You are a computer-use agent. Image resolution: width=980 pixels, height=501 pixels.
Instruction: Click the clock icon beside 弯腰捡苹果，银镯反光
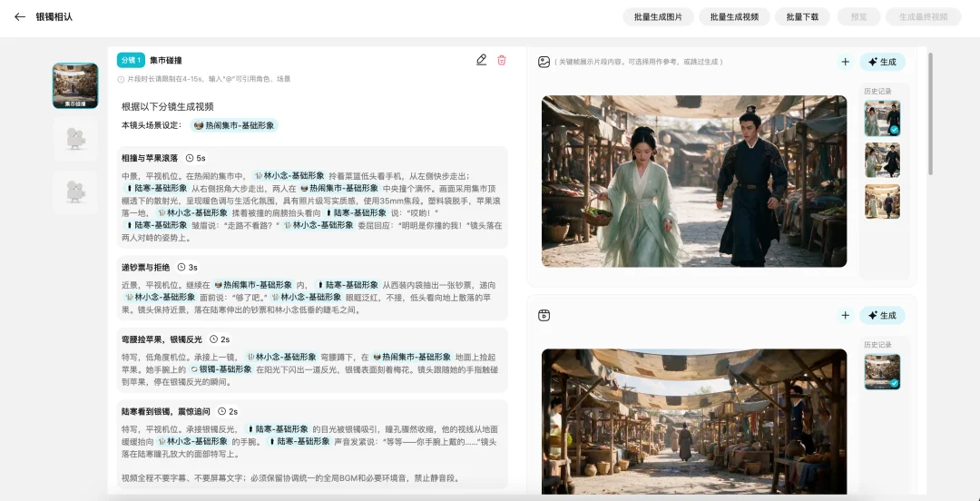click(214, 339)
